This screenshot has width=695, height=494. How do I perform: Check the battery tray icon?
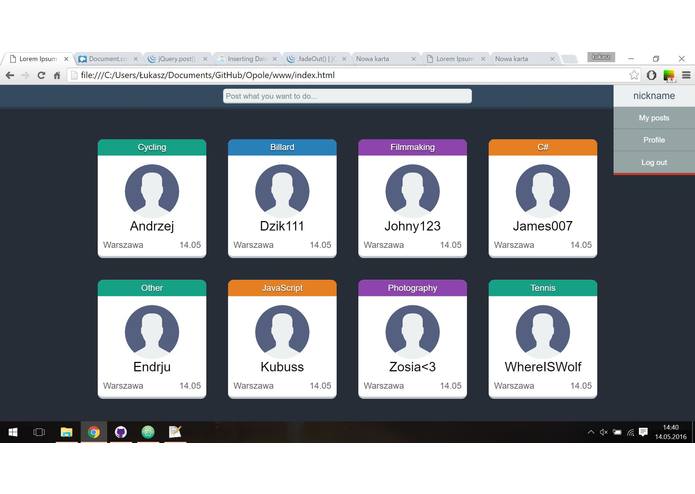[x=617, y=432]
